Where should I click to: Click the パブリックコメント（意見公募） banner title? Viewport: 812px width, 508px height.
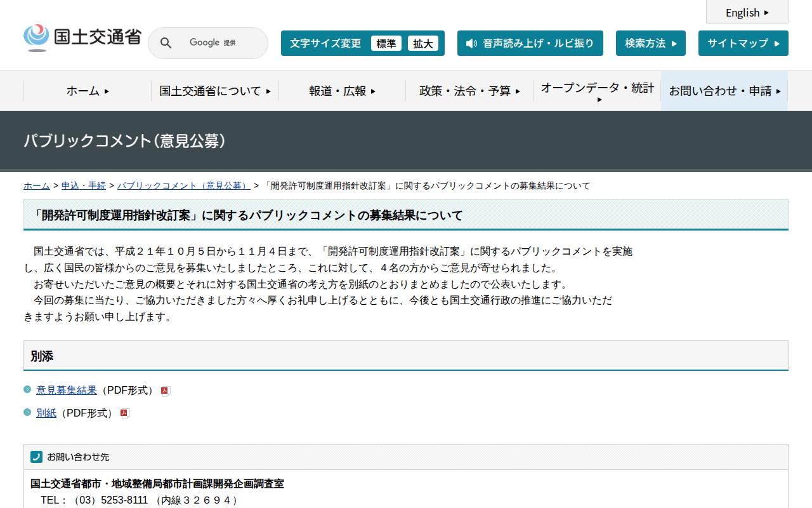pos(125,141)
